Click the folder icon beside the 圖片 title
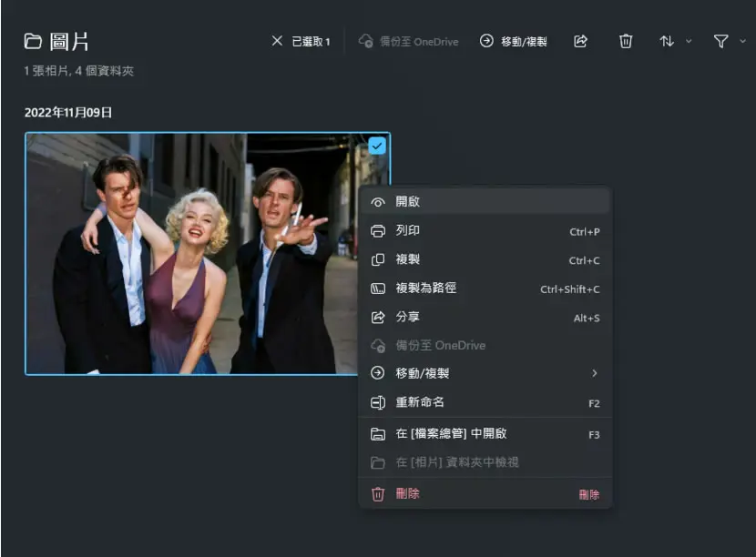Screen dimensions: 756x557 [33, 42]
